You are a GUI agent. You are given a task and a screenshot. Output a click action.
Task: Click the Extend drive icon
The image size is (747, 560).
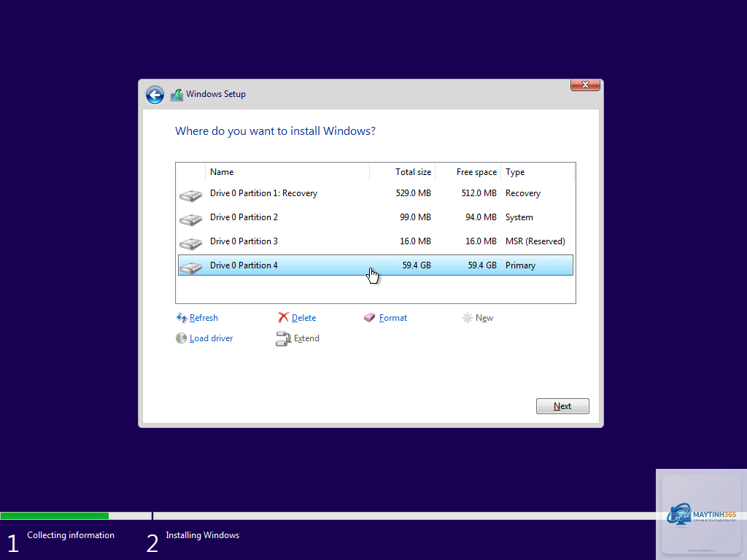pos(283,338)
